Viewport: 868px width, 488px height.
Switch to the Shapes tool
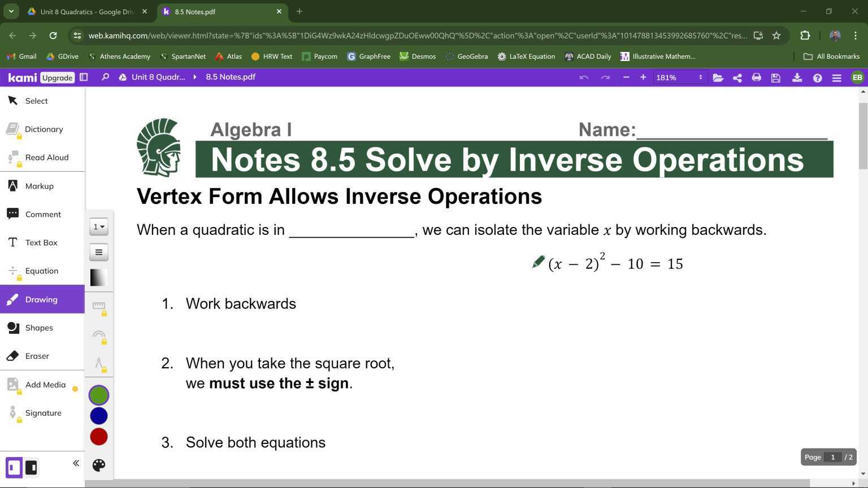pos(39,328)
